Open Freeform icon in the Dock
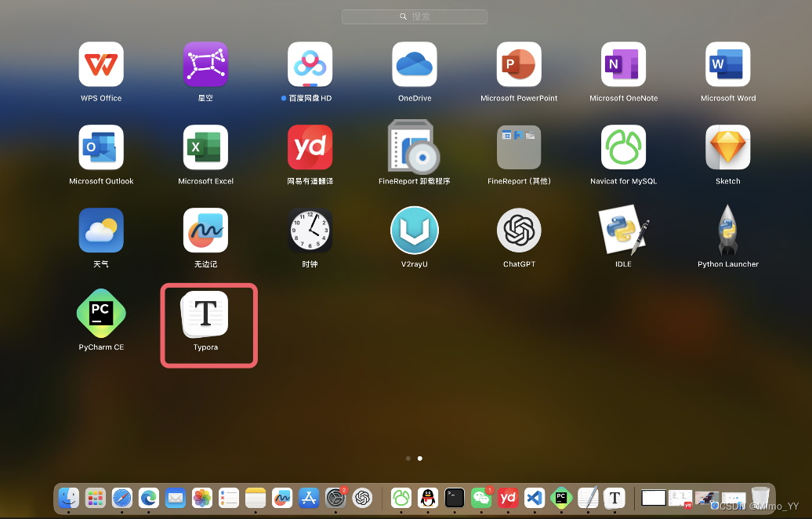This screenshot has height=519, width=812. (x=282, y=499)
